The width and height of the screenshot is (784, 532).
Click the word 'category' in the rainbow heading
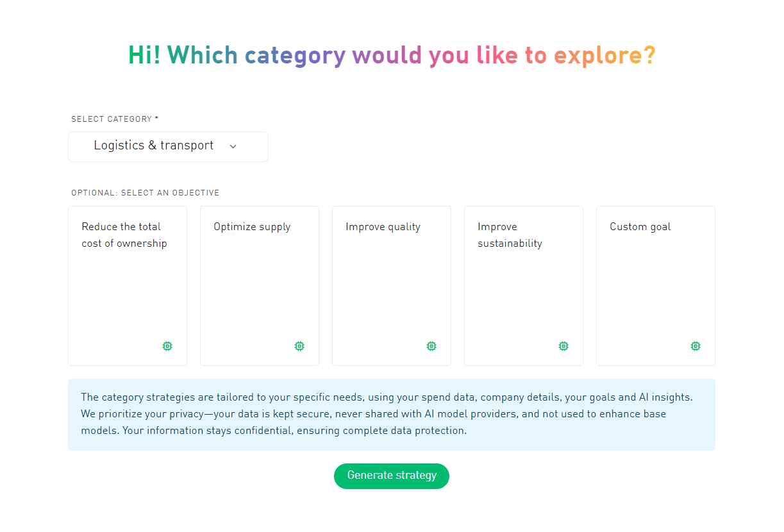pyautogui.click(x=296, y=56)
